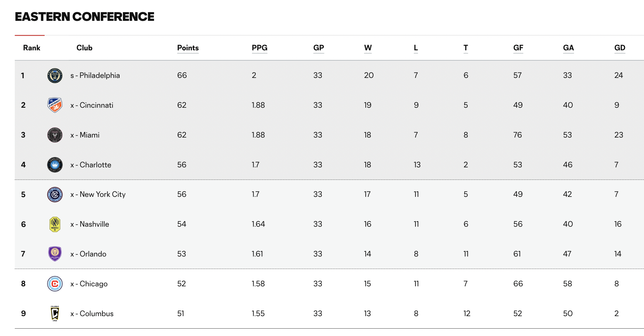Image resolution: width=644 pixels, height=336 pixels.
Task: Sort by GP games played header
Action: (318, 48)
